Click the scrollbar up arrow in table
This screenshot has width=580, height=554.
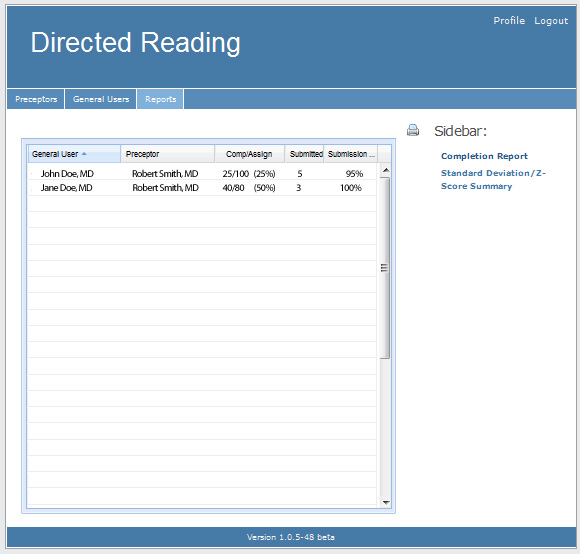coord(385,170)
